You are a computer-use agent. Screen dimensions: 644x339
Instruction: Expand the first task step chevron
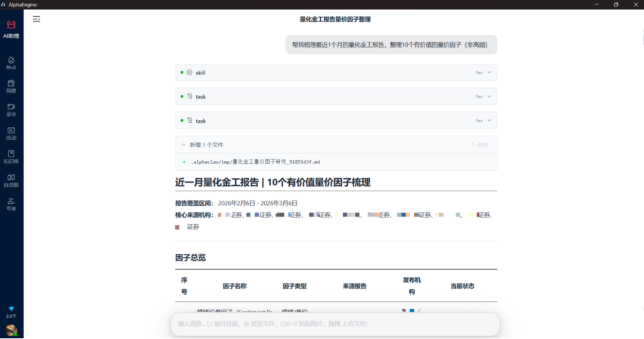tap(489, 97)
